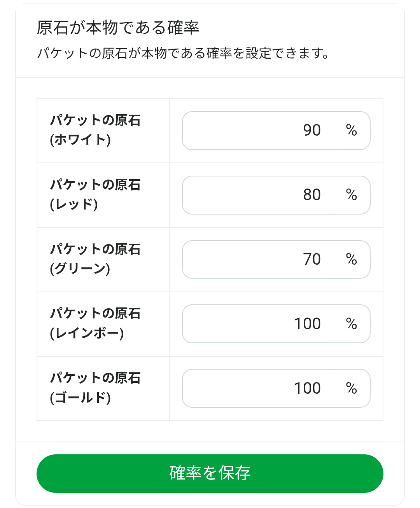Click the % symbol in the White row

[352, 131]
